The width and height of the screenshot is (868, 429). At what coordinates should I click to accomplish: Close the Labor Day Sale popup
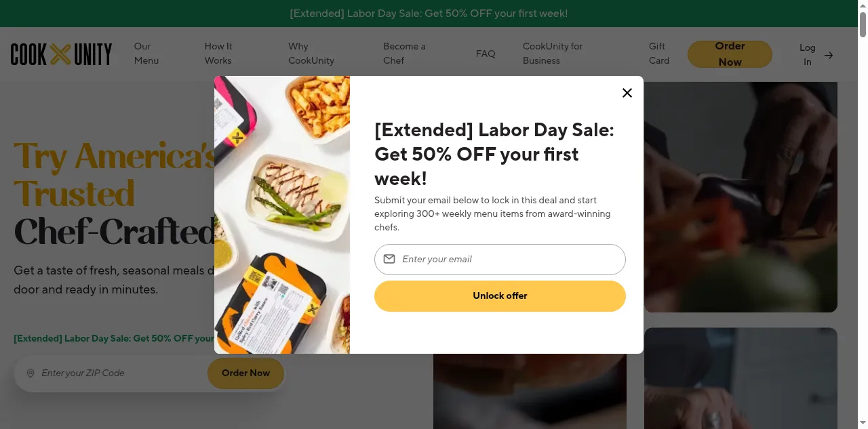pyautogui.click(x=627, y=93)
